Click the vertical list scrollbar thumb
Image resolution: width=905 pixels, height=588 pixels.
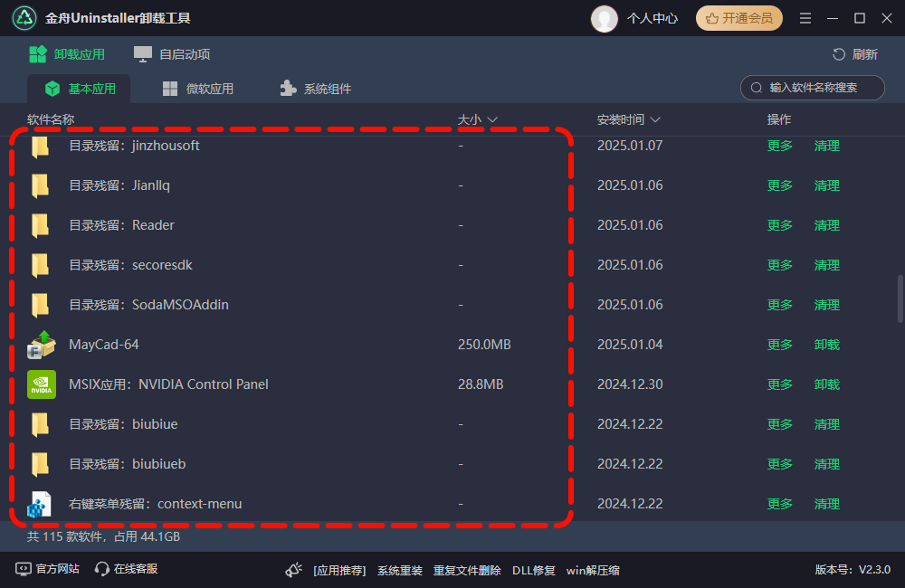pyautogui.click(x=900, y=299)
